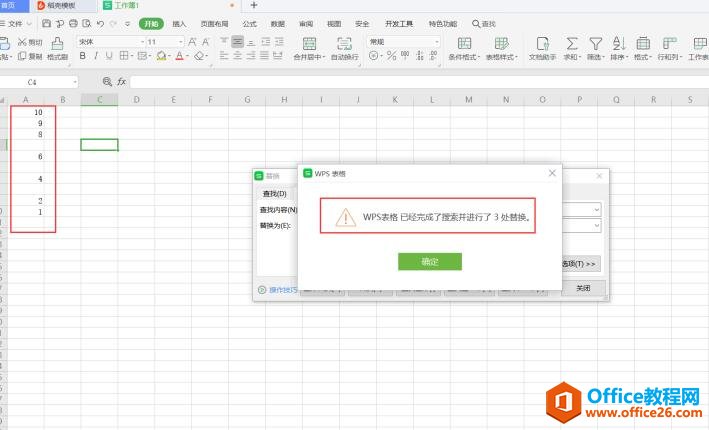Click the zoom magnifier icon beside fx
Viewport: 709px width, 430px height.
point(107,81)
